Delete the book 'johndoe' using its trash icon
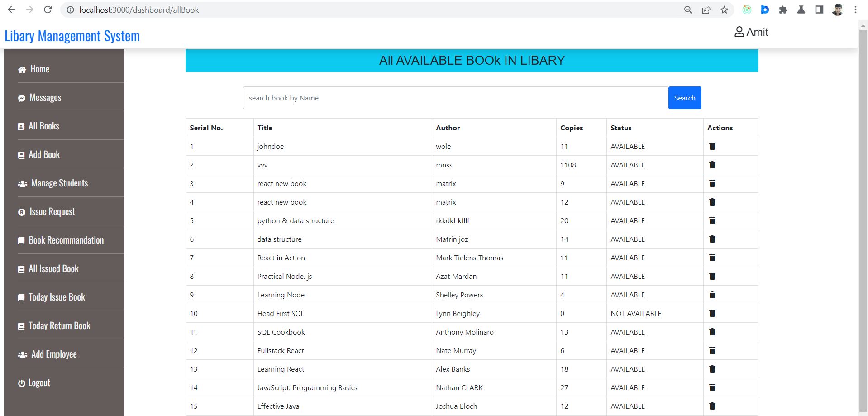This screenshot has width=868, height=416. click(712, 146)
